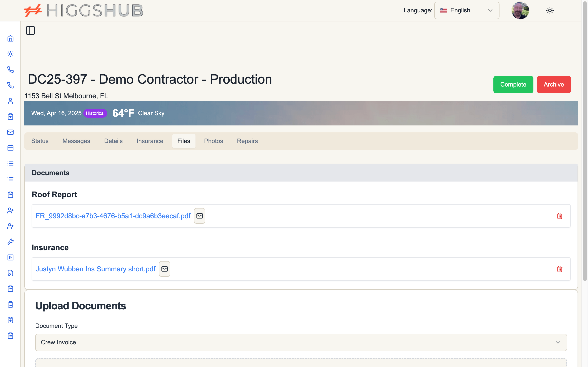Open the video player icon in sidebar
588x367 pixels.
(10, 258)
